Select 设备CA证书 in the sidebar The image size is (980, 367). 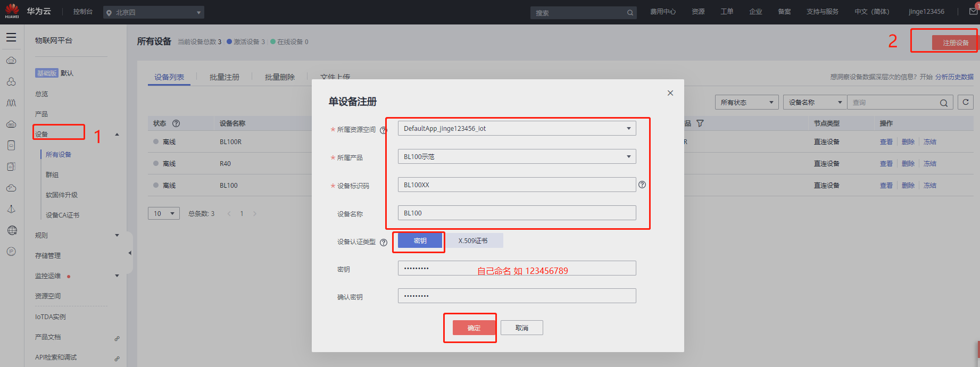click(62, 215)
